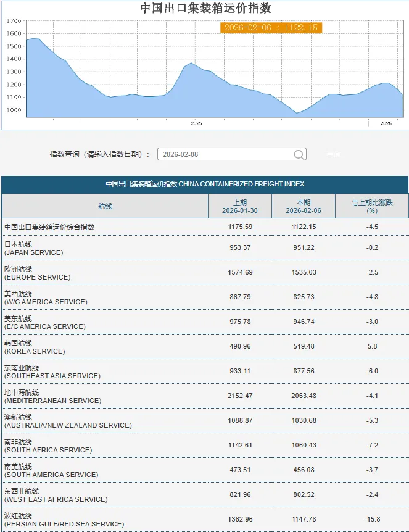This screenshot has height=532, width=409.
Task: Click the 1700 label on chart y-axis
Action: coord(14,21)
